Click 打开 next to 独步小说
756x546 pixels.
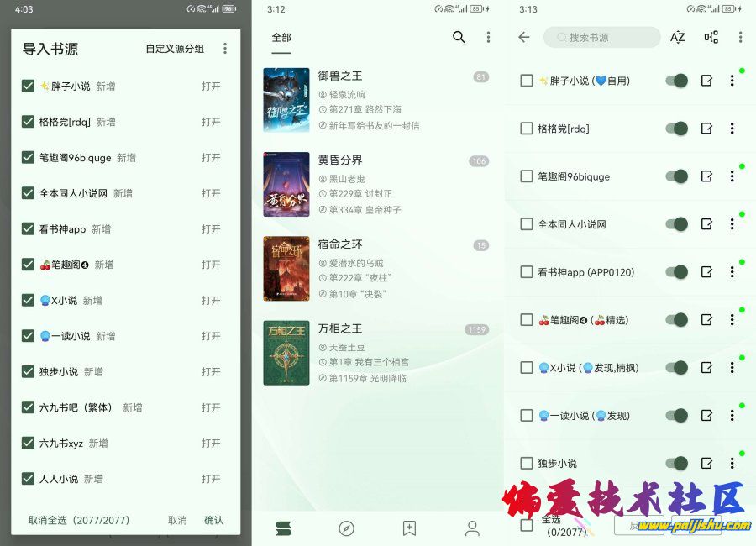pos(211,371)
